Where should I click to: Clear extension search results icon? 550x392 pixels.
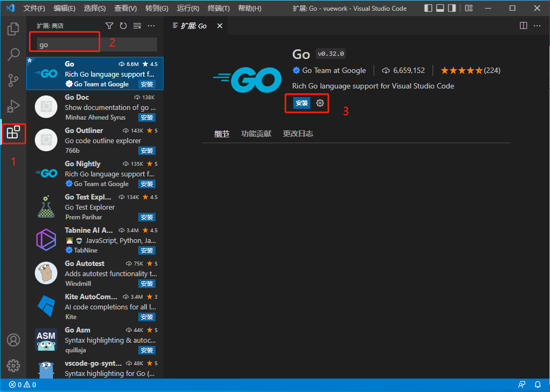click(x=137, y=25)
